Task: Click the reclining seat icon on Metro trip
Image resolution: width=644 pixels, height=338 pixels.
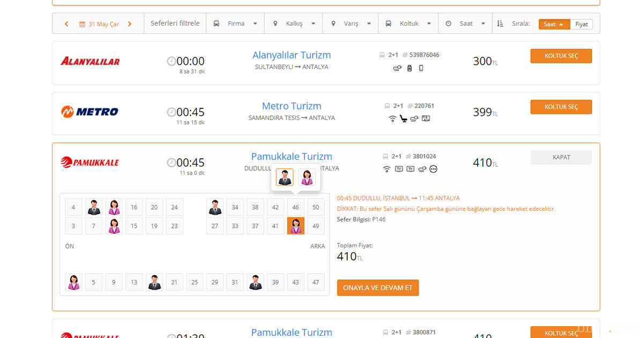Action: (x=404, y=119)
